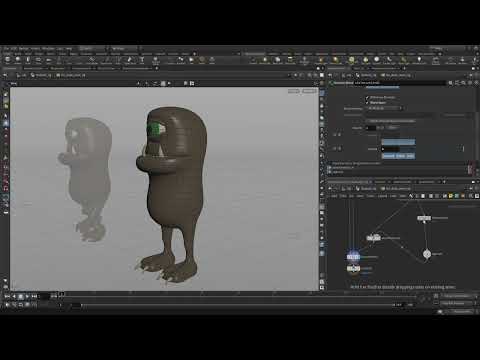Viewport: 480px width, 360px height.
Task: Select the Torus shelf tool
Action: (38, 60)
